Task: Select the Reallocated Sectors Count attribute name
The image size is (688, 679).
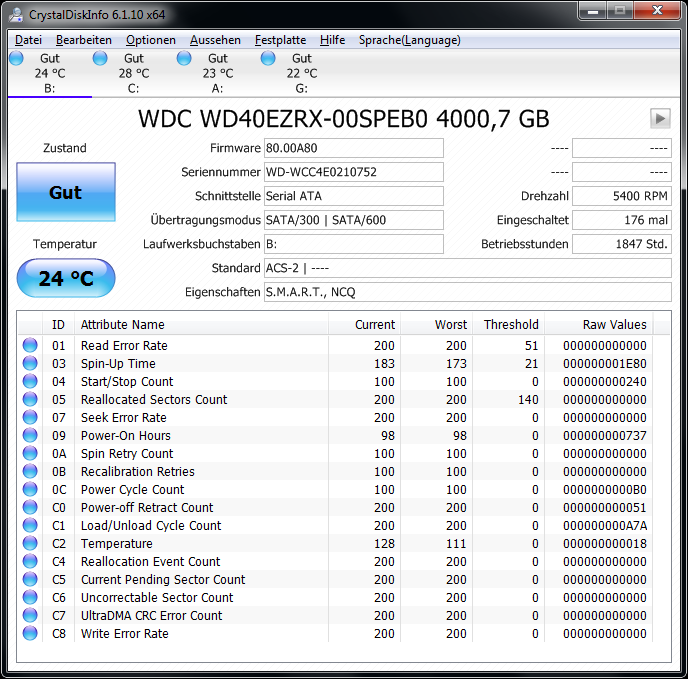Action: point(154,399)
